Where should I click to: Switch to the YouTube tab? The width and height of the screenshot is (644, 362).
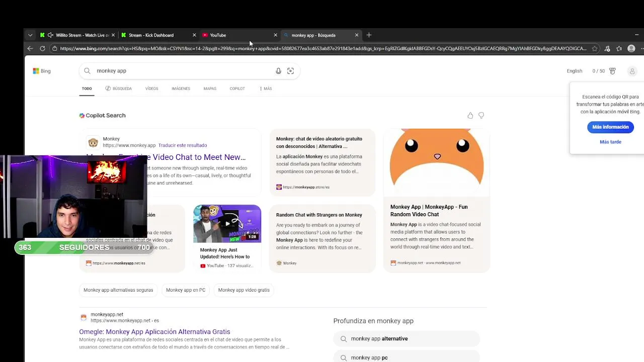point(218,35)
